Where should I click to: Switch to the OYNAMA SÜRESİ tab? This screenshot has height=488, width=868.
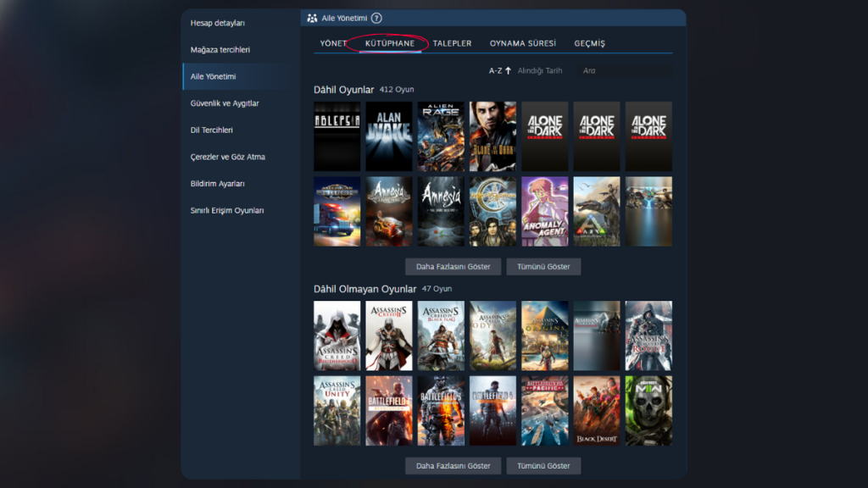[x=522, y=43]
